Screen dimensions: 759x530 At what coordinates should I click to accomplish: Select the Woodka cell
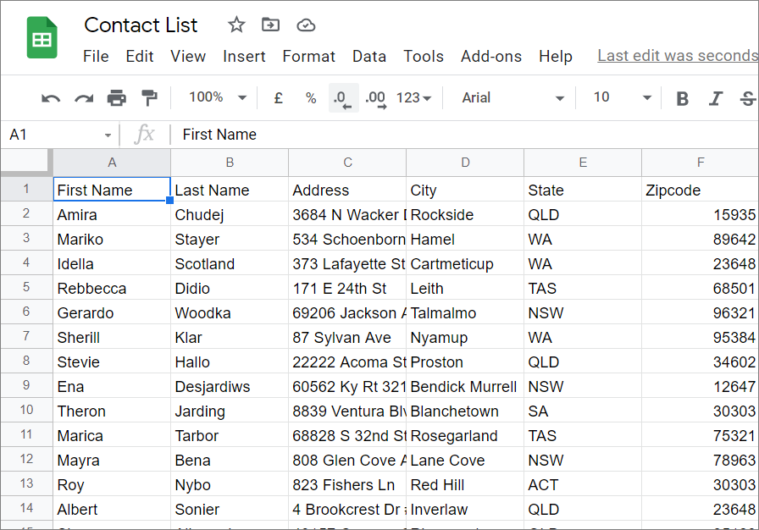(x=229, y=313)
